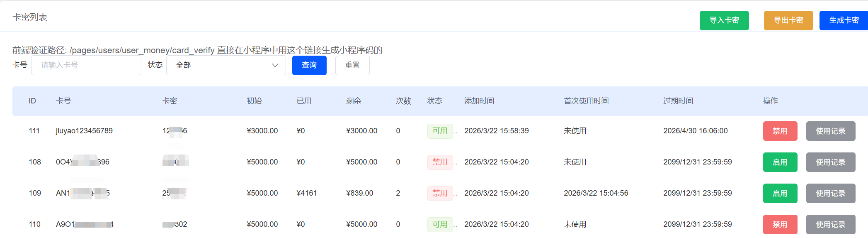Open 使用记录 for card ID 111

coord(831,131)
